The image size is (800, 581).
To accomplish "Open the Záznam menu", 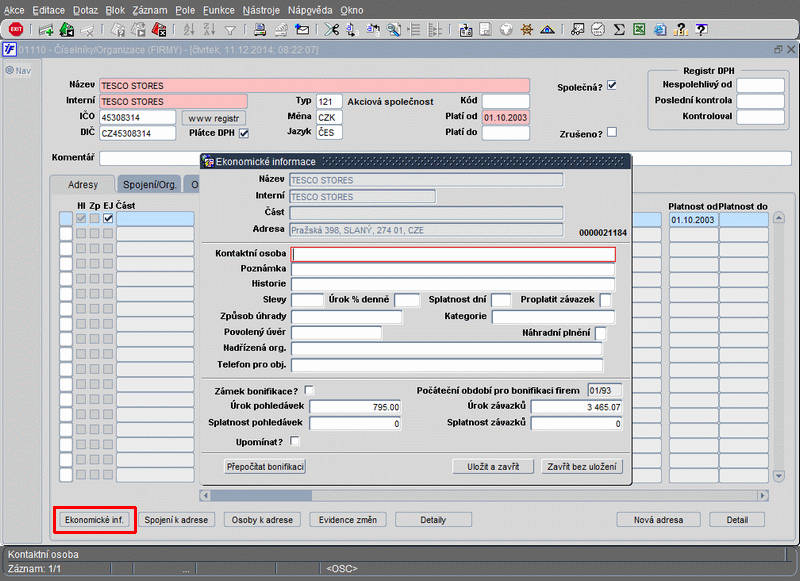I will (149, 10).
